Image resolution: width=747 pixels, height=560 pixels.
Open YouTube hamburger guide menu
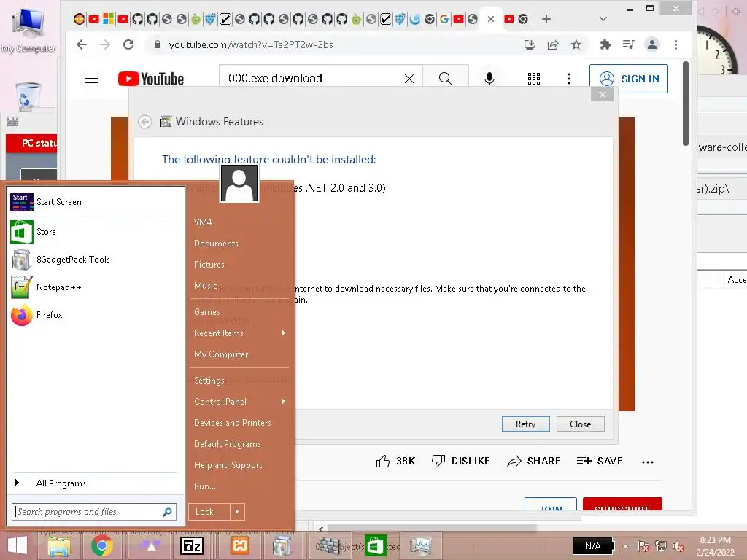tap(92, 79)
